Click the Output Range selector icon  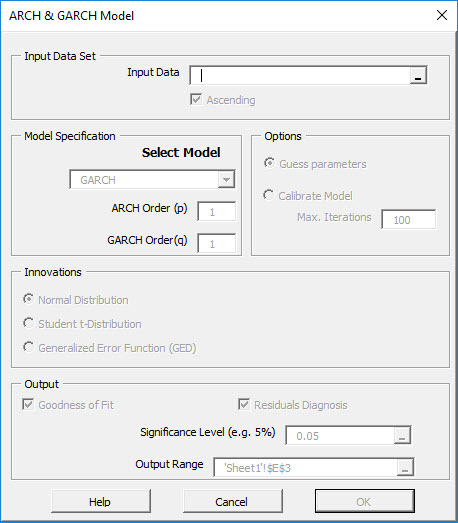[x=405, y=467]
